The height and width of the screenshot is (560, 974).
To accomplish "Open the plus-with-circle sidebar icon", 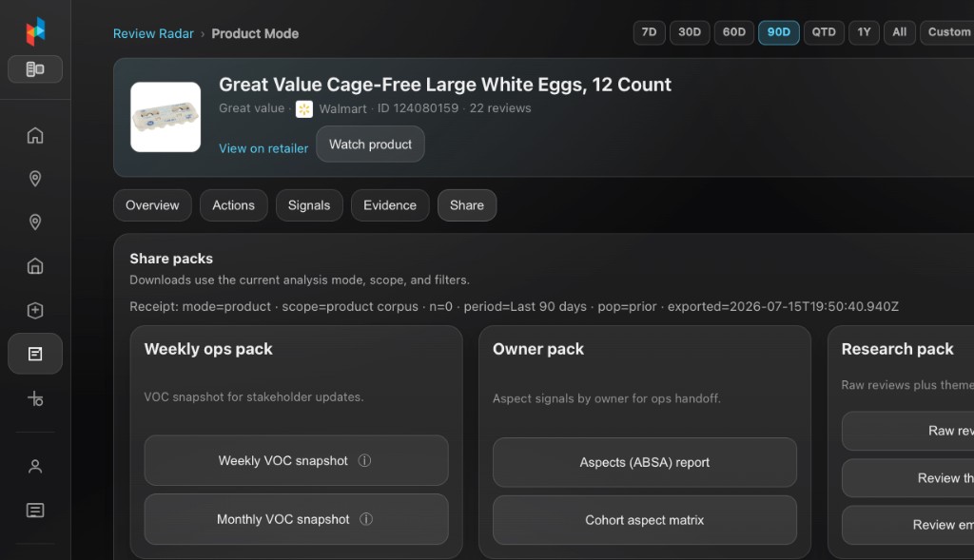I will (35, 398).
